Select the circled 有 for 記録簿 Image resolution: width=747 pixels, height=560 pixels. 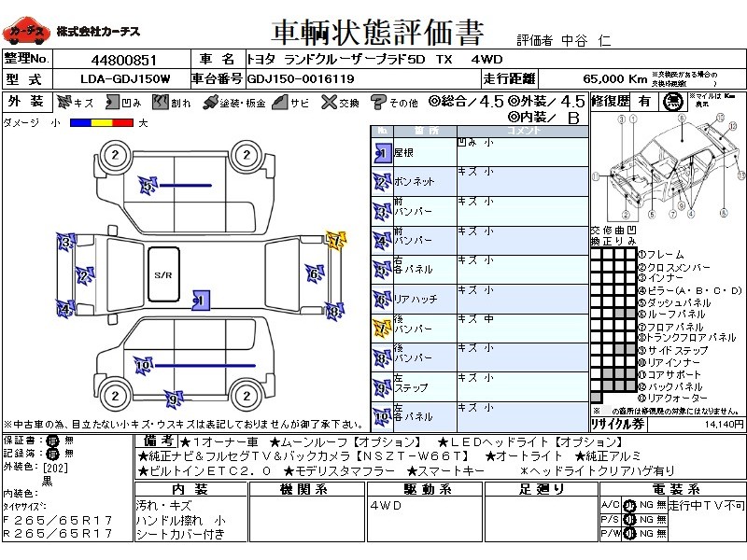[x=52, y=454]
